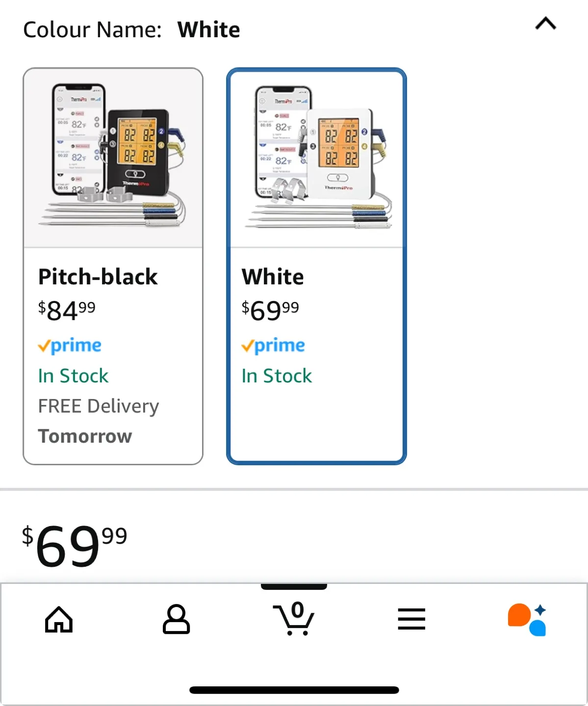Click the prime logo under White

pyautogui.click(x=273, y=346)
